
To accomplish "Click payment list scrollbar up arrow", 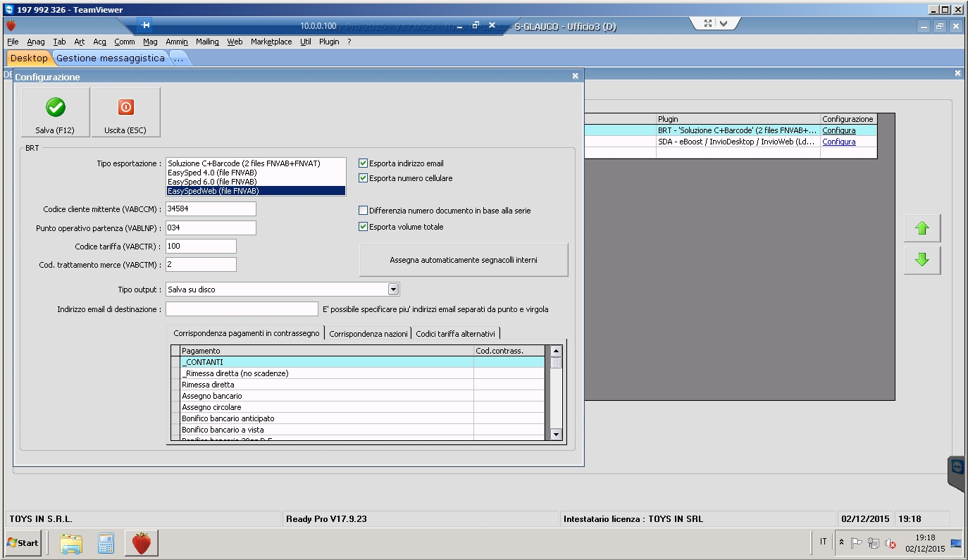I will [556, 351].
